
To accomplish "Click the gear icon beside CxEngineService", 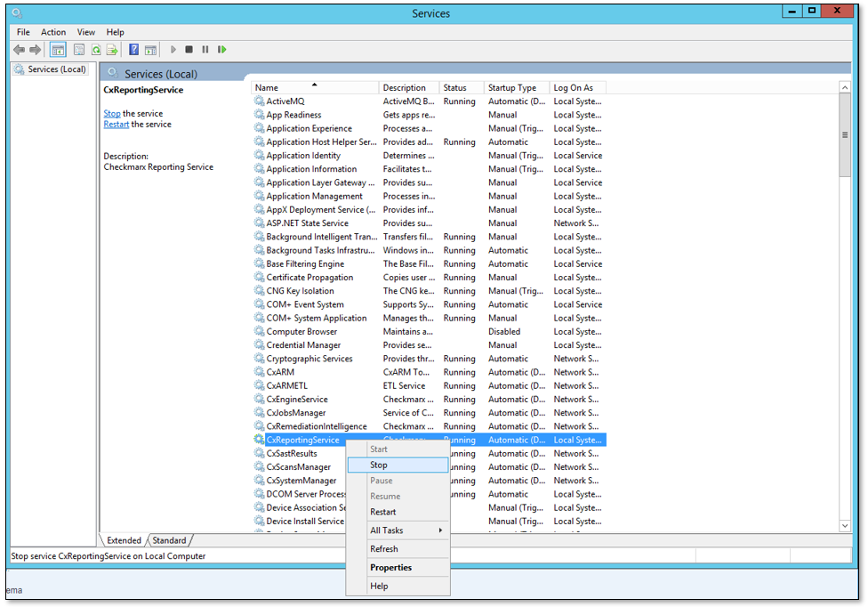I will pyautogui.click(x=259, y=399).
